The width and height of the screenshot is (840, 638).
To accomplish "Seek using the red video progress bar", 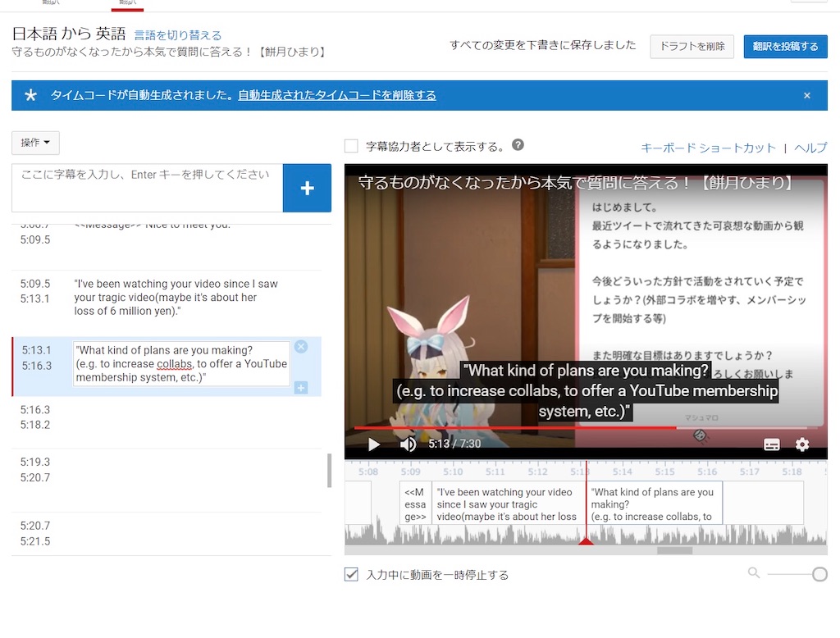I will (x=585, y=428).
